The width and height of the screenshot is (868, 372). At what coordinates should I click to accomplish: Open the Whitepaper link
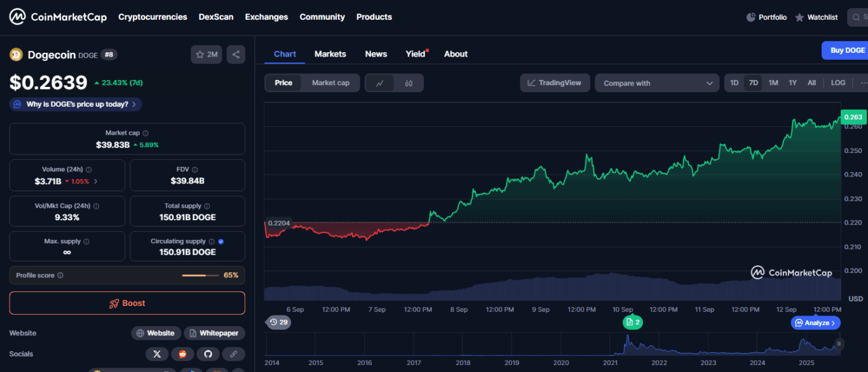click(214, 333)
